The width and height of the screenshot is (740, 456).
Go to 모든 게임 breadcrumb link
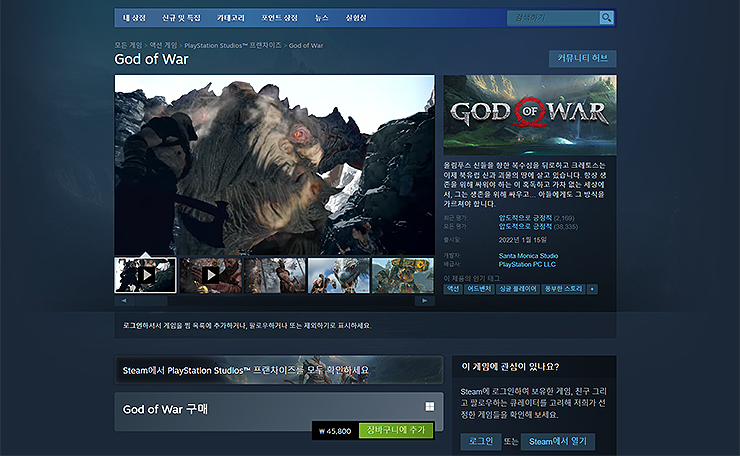pyautogui.click(x=128, y=45)
